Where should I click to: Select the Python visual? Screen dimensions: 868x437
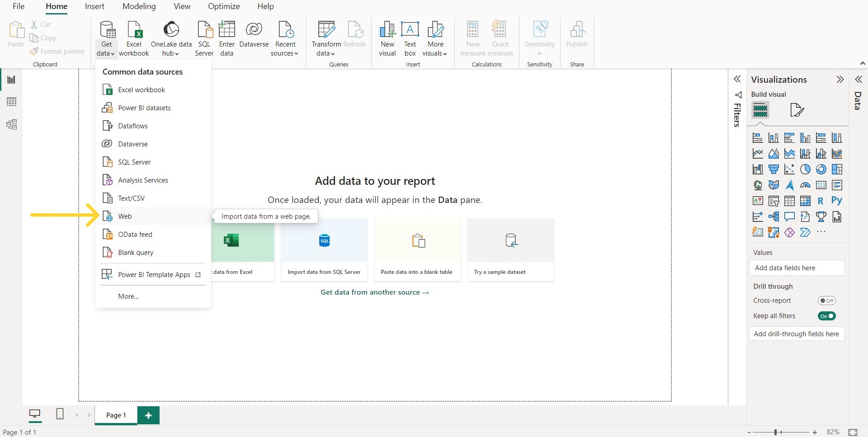(x=837, y=201)
